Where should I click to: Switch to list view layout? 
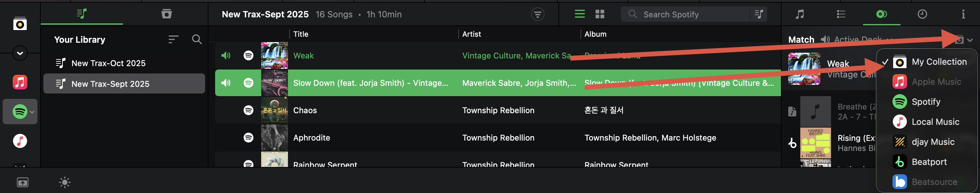[580, 14]
